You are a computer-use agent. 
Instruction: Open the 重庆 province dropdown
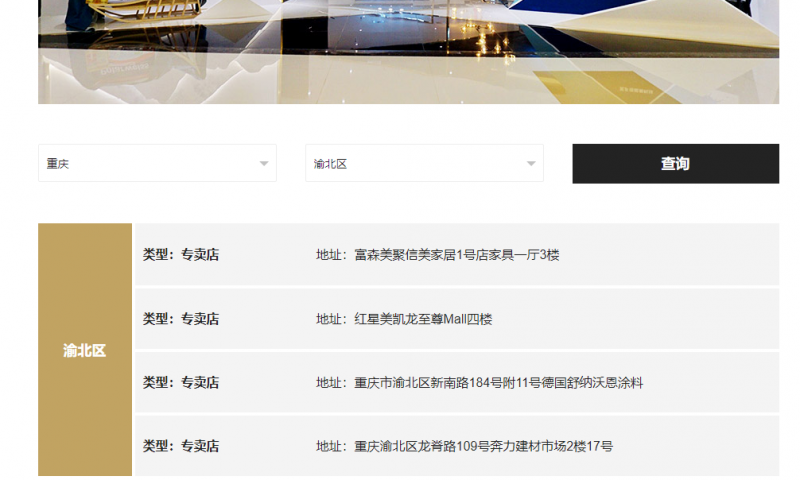tap(150, 163)
